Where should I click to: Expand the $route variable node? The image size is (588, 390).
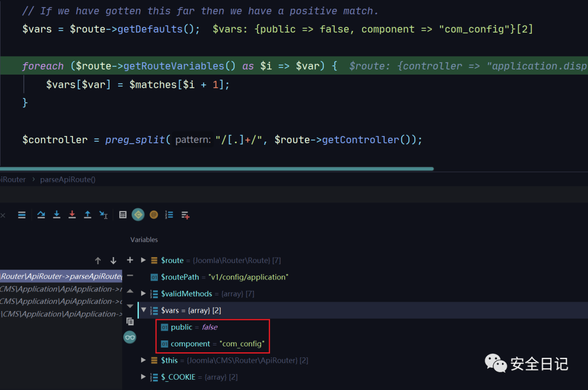point(143,260)
